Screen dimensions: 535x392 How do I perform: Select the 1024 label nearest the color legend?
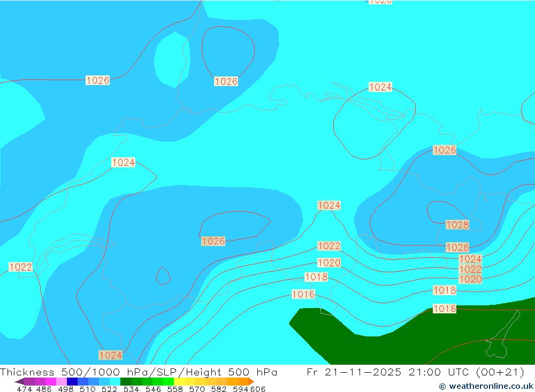coord(111,355)
